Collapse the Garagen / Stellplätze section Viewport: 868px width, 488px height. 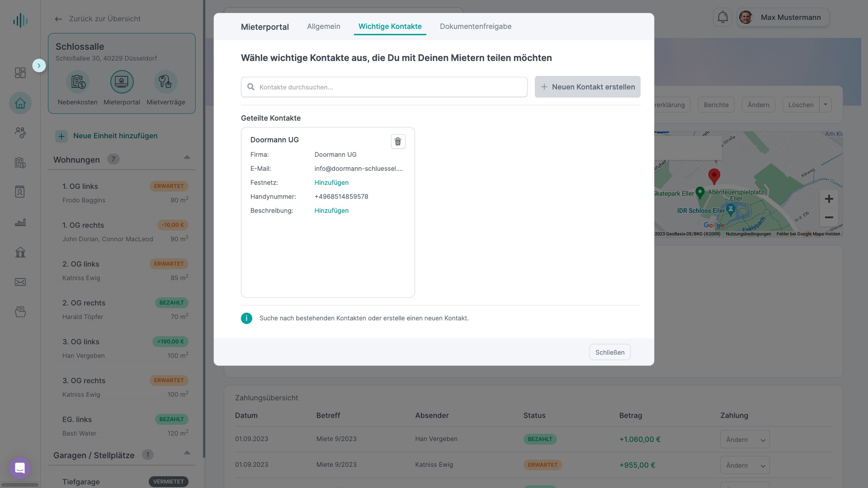[x=187, y=453]
